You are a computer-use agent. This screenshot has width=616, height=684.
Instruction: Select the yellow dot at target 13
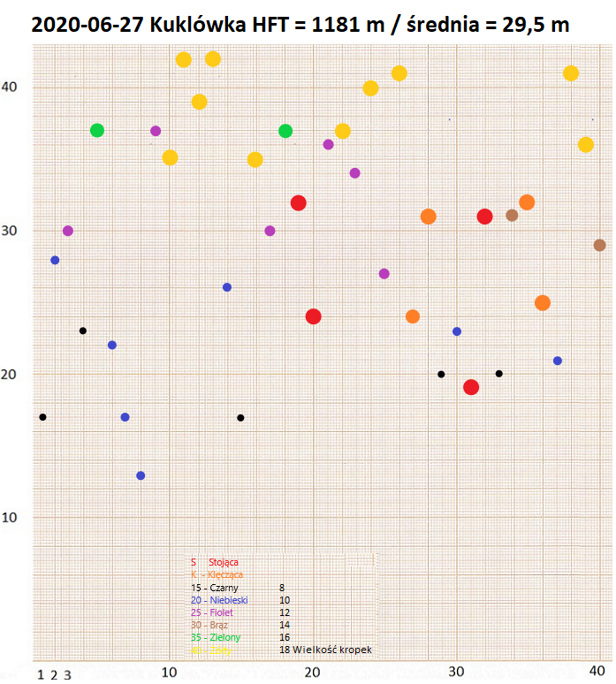[x=213, y=59]
